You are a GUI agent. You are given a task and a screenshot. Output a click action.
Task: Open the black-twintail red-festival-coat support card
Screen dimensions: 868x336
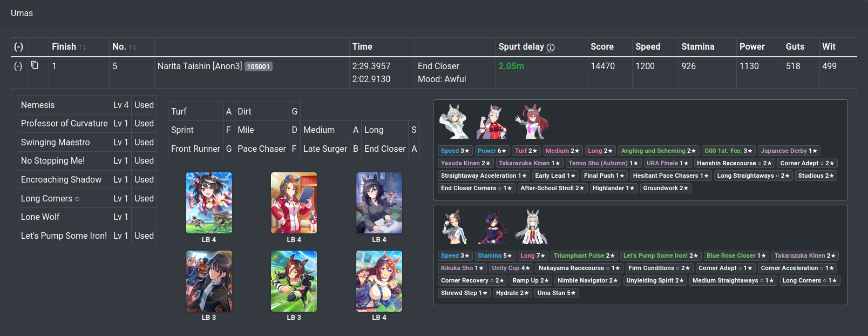209,203
